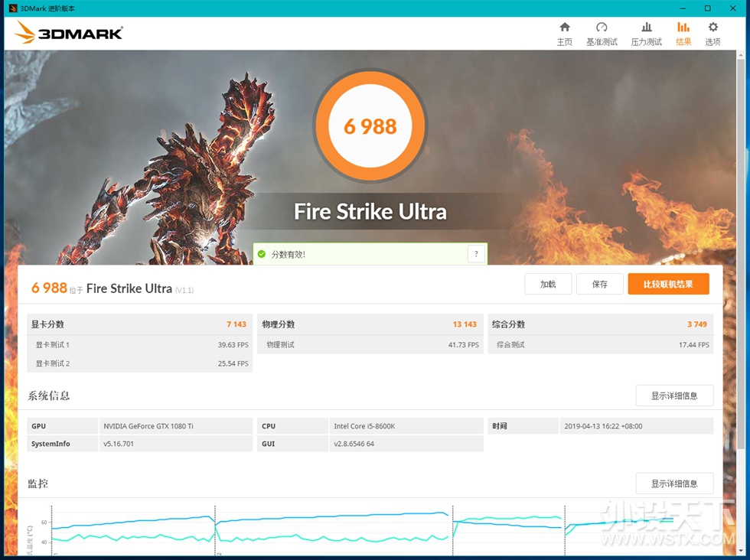
Task: Minimize the 3DMark window
Action: [683, 8]
